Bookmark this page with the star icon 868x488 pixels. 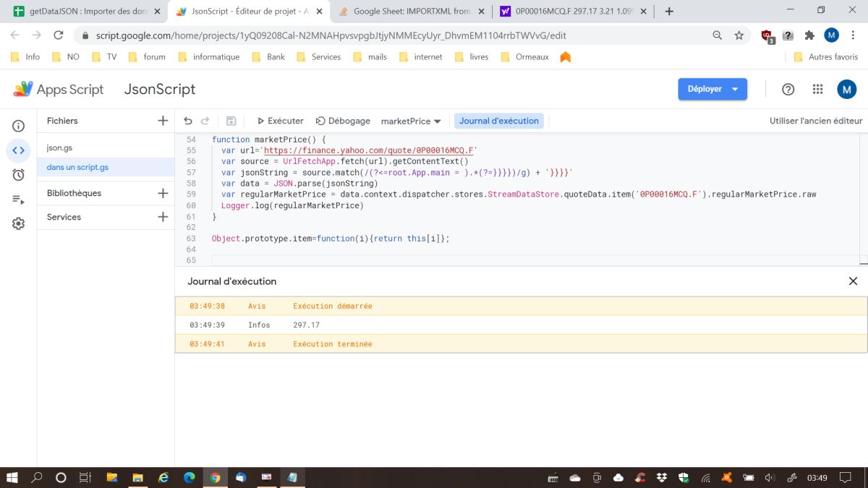[739, 35]
